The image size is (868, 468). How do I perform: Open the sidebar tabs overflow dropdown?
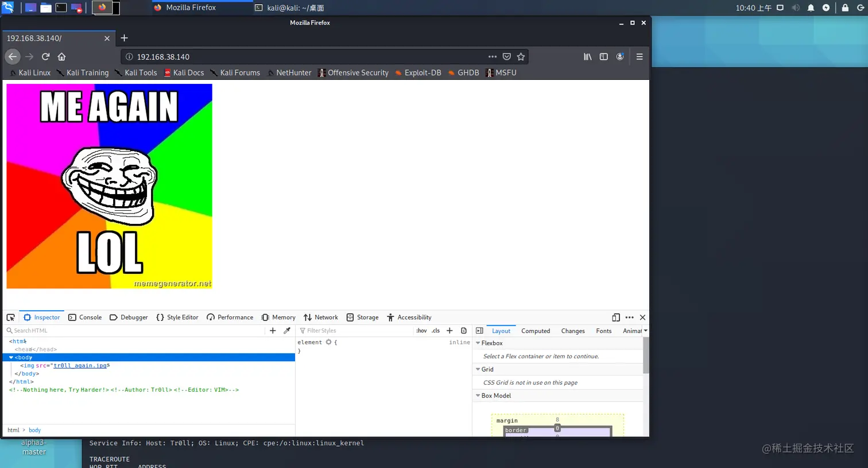[x=645, y=331]
